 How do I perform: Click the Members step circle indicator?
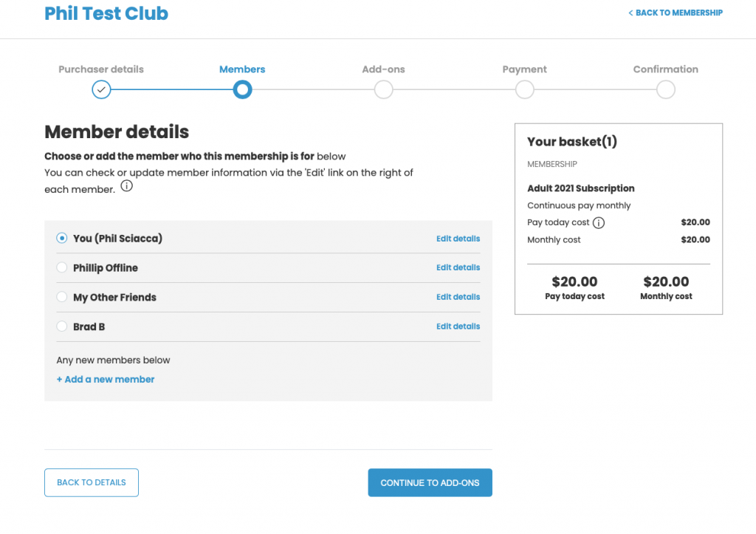pyautogui.click(x=242, y=89)
